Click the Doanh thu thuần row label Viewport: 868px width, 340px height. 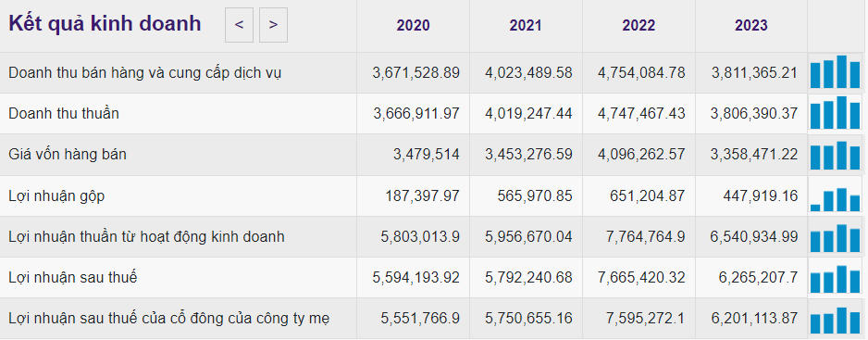(64, 113)
